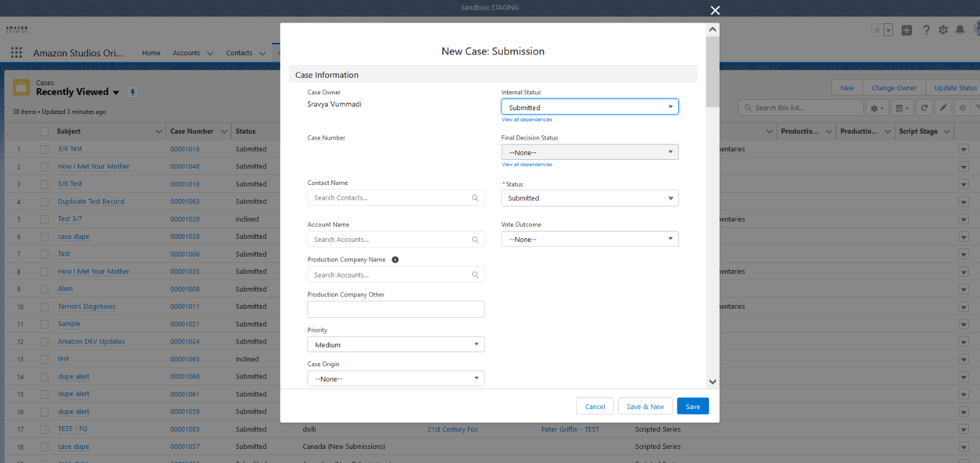Open Case Number column menu arrow
Screen dimensions: 980x463
(x=224, y=132)
